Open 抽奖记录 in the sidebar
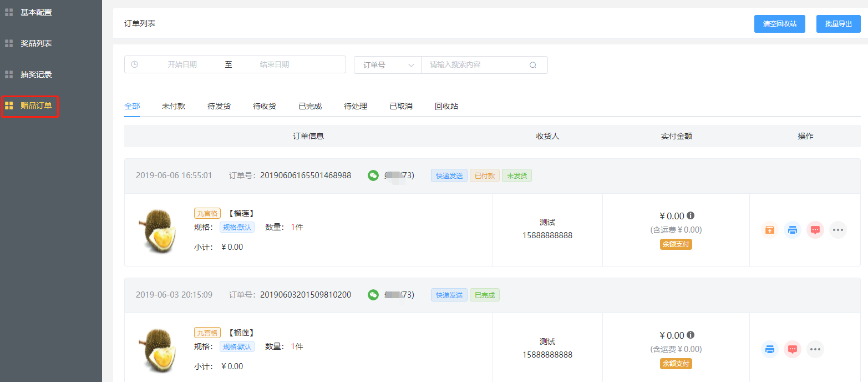This screenshot has width=868, height=382. (x=36, y=74)
